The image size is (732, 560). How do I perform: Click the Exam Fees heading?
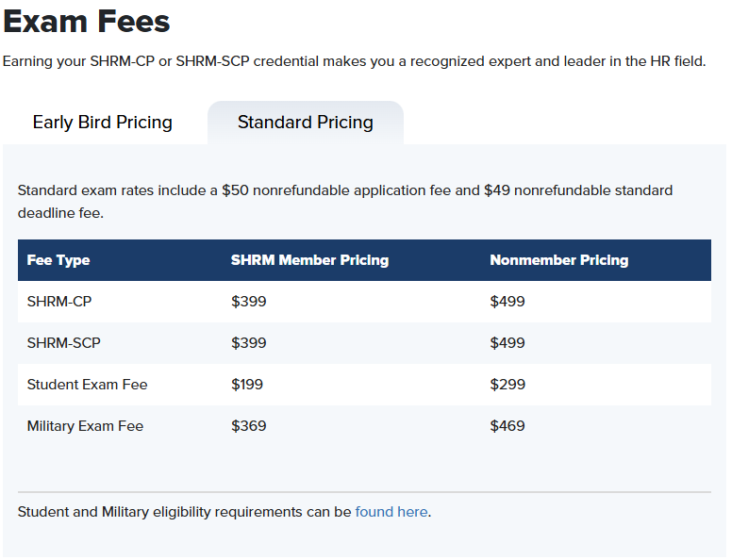[x=87, y=22]
